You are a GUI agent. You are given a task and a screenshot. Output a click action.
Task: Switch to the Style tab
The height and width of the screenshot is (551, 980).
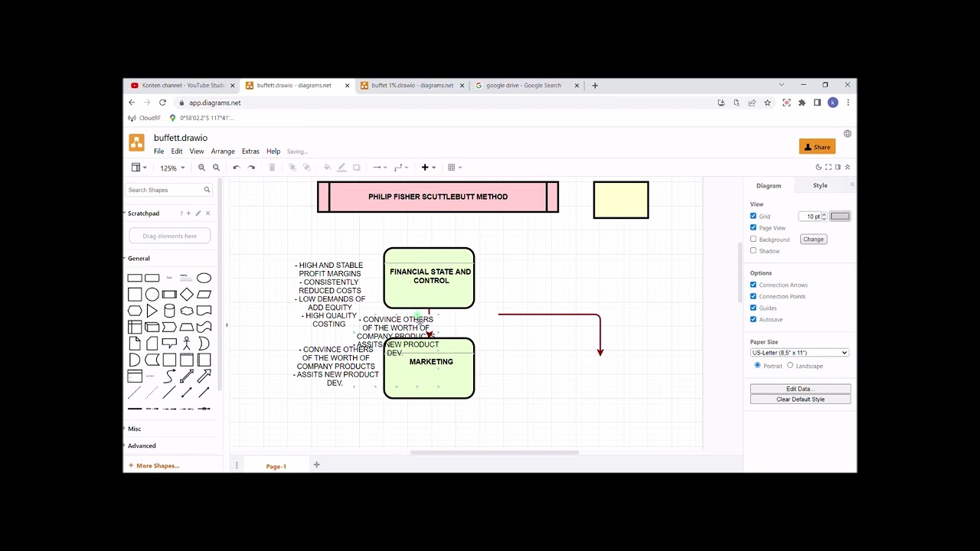click(820, 185)
